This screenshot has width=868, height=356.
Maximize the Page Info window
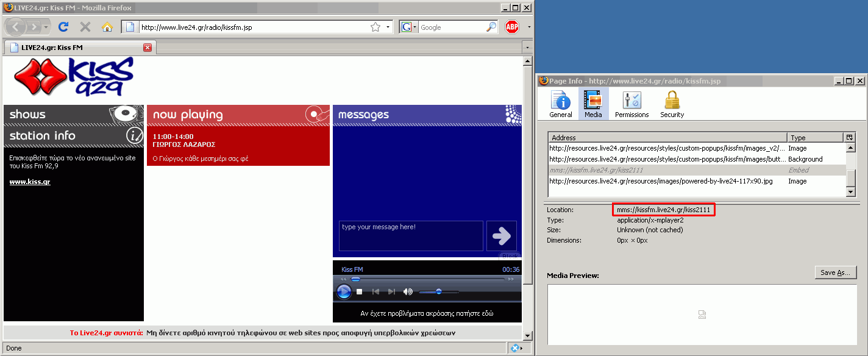[x=850, y=80]
